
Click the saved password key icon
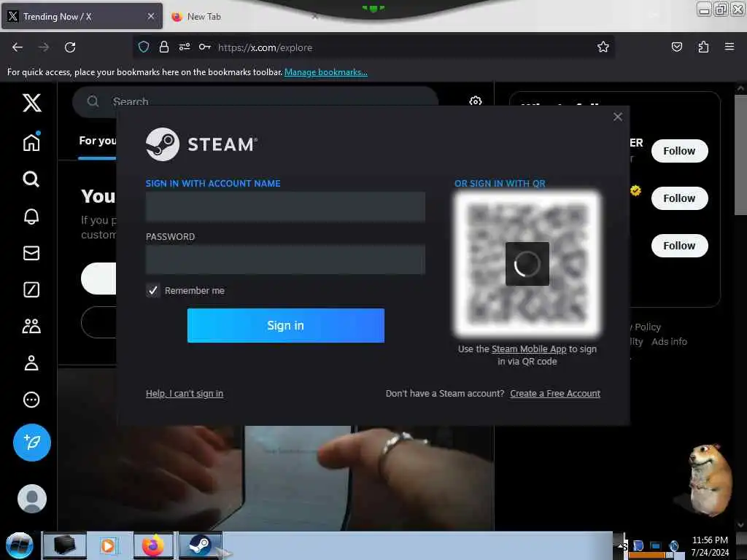[x=205, y=47]
